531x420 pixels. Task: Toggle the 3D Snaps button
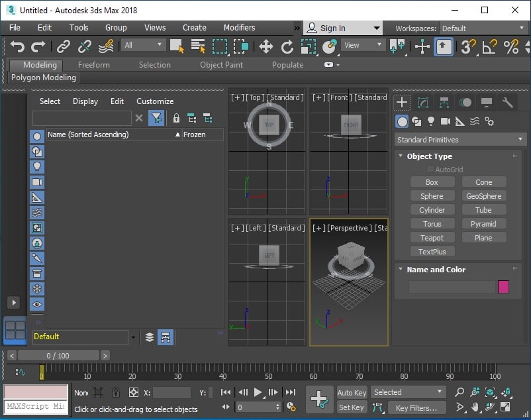[x=469, y=46]
